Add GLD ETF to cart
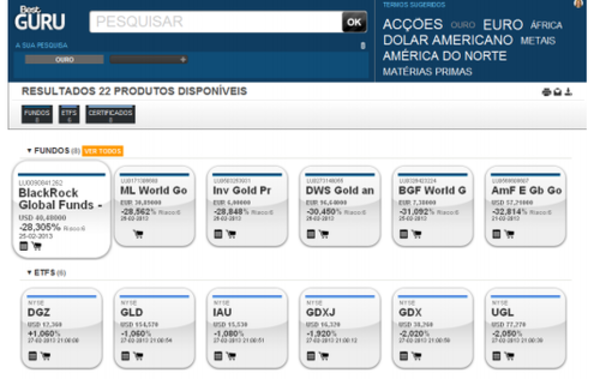 pos(138,356)
